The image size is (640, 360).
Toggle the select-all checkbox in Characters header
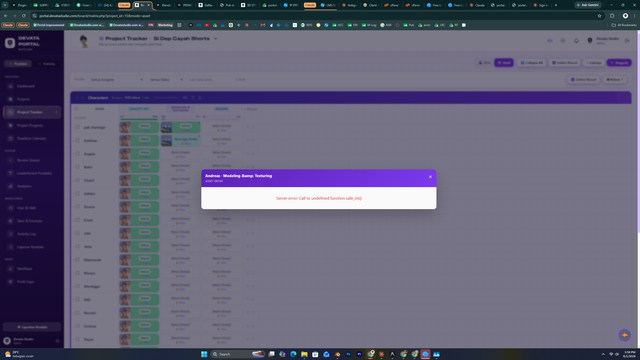pos(76,109)
